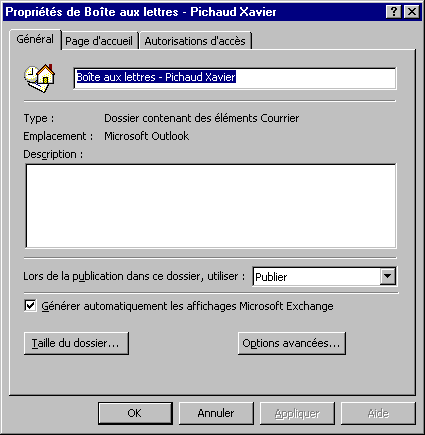Image resolution: width=425 pixels, height=435 pixels.
Task: Confirm with the OK button
Action: point(135,413)
